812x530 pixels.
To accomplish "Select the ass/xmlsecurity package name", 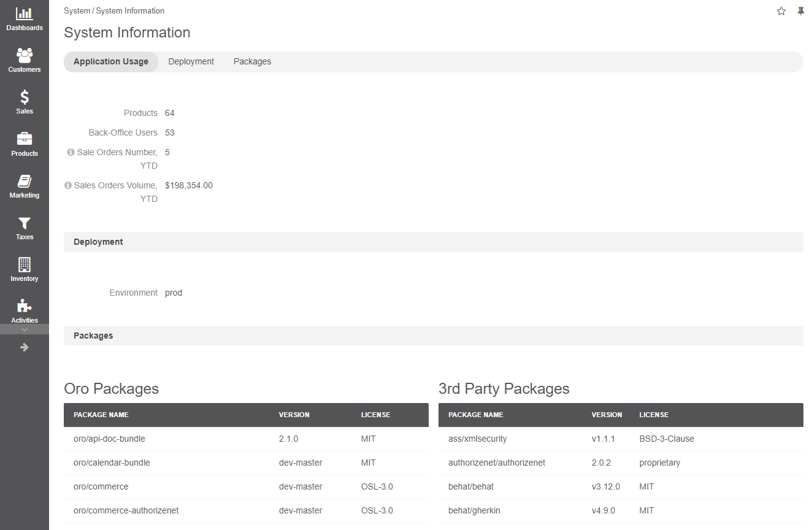I will 478,439.
